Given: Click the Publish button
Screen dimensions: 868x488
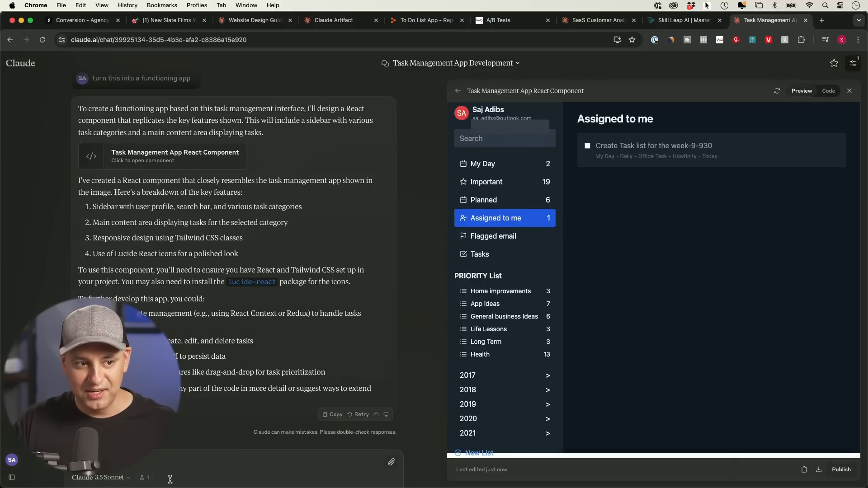Looking at the screenshot, I should tap(841, 469).
